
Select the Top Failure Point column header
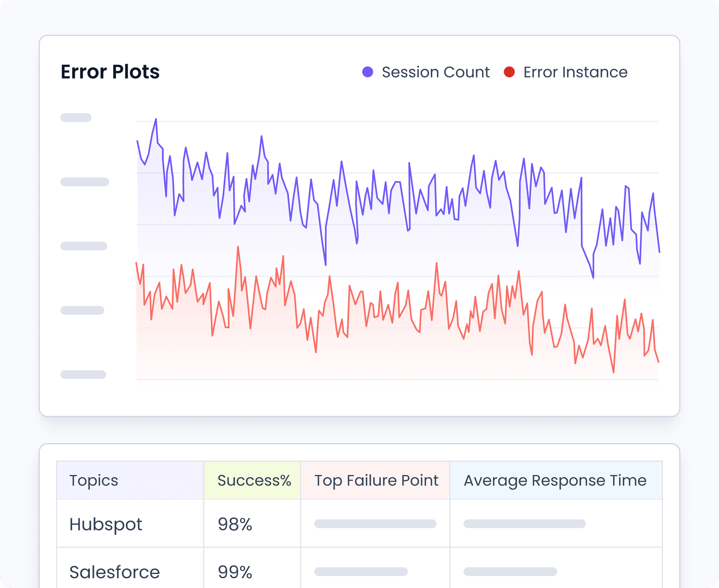click(376, 481)
